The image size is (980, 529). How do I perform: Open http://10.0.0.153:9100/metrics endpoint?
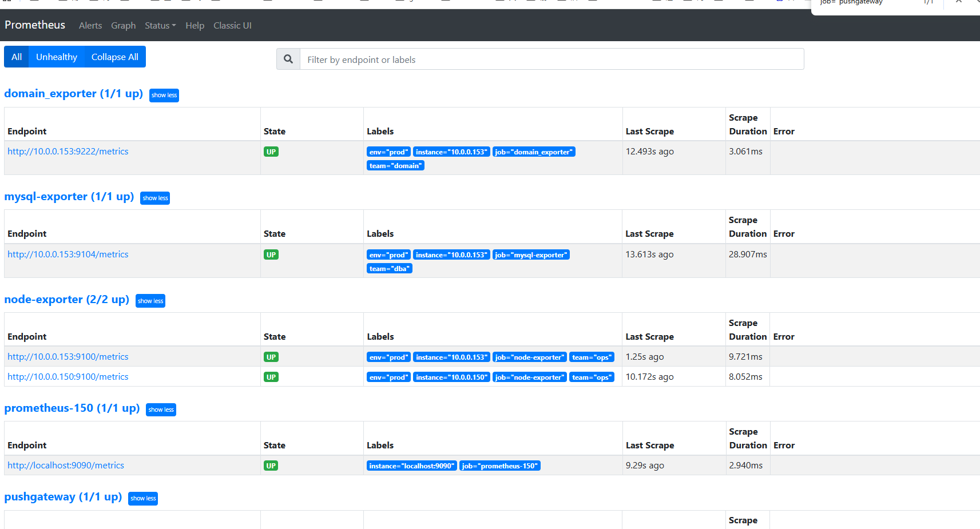click(68, 356)
